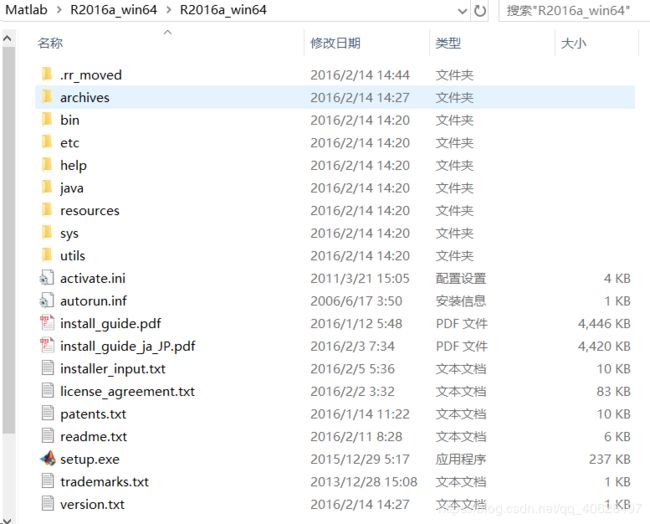Click the version.txt document icon
The height and width of the screenshot is (524, 650).
point(47,504)
